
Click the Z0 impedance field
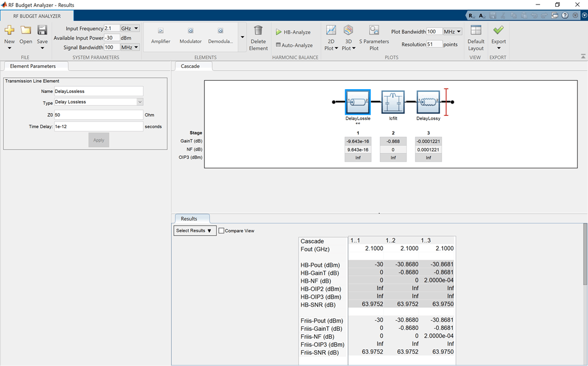[x=99, y=115]
